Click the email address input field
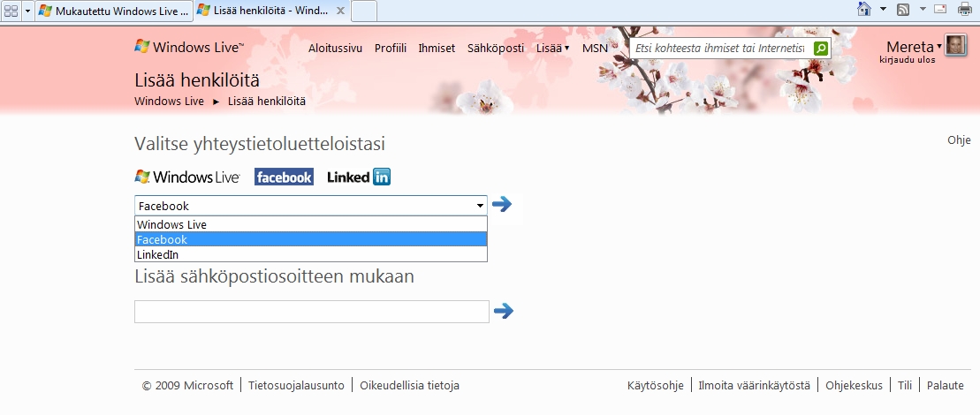The height and width of the screenshot is (415, 980). point(311,312)
